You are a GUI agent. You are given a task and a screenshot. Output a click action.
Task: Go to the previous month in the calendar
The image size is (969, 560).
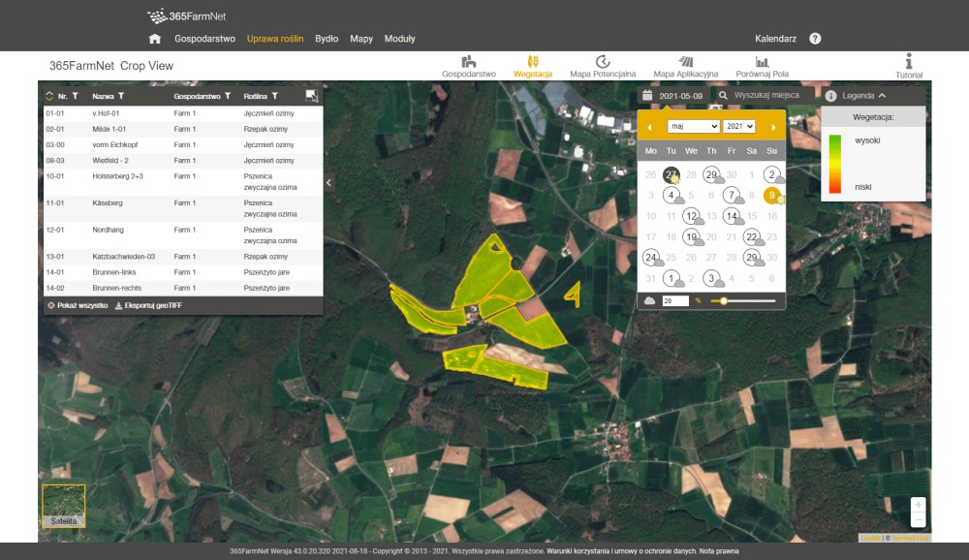[x=649, y=127]
